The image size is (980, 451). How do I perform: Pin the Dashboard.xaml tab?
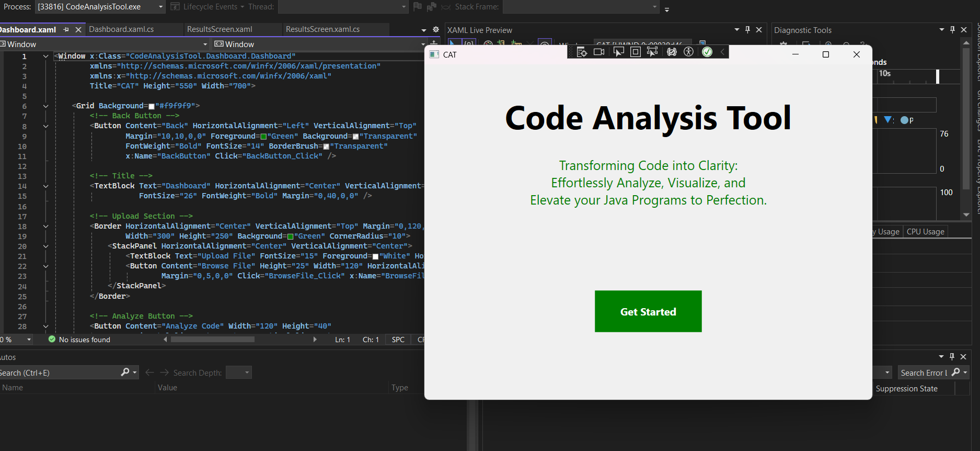click(66, 30)
